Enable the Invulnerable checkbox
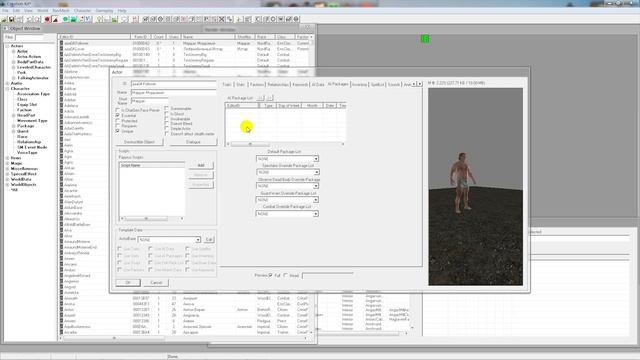 (x=167, y=118)
